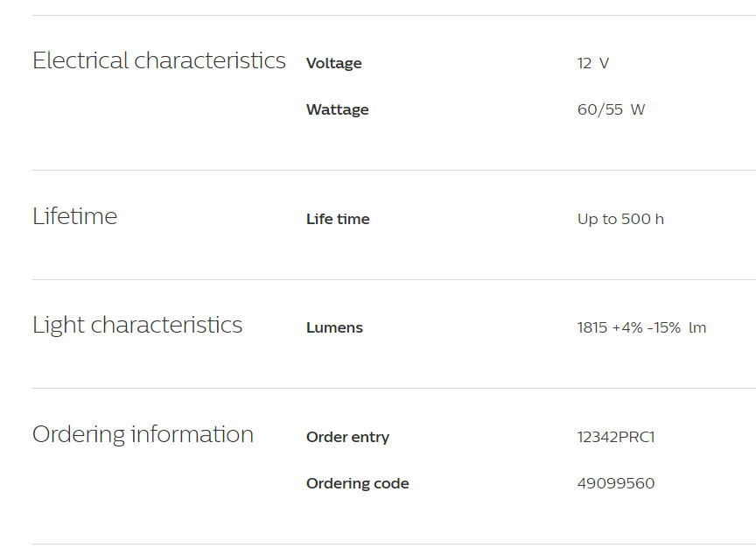The image size is (756, 548).
Task: Click the 12 V voltage value
Action: 593,63
